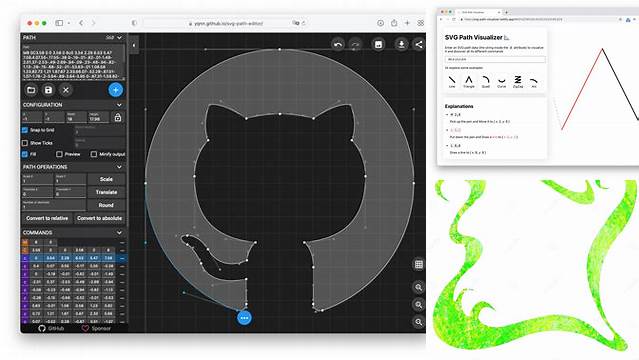The width and height of the screenshot is (639, 360).
Task: Click the share icon at top right of canvas
Action: (419, 44)
